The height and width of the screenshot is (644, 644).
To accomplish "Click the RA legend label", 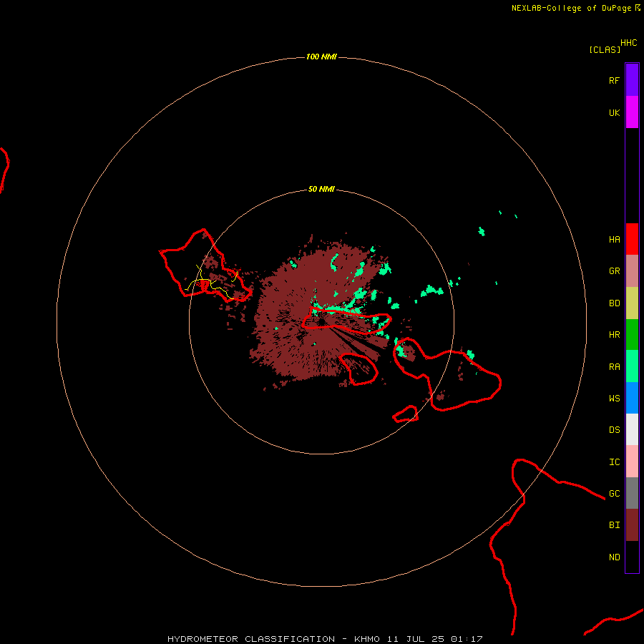I will 615,367.
